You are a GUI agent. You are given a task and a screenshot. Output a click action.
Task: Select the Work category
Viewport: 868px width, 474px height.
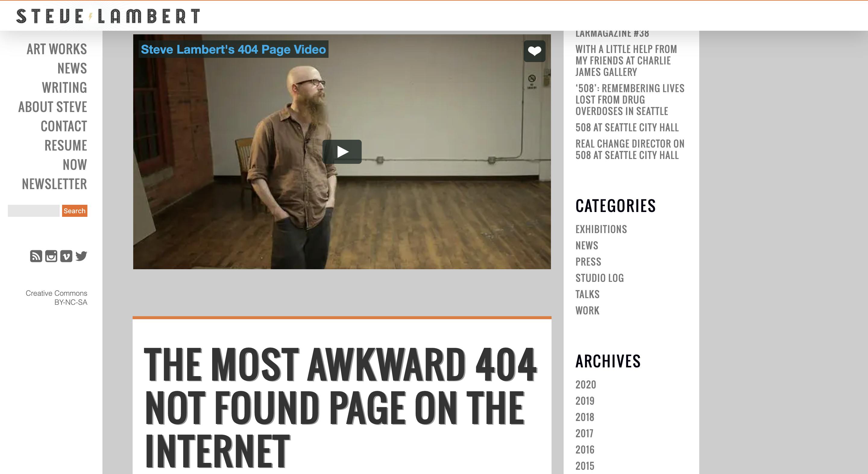587,310
